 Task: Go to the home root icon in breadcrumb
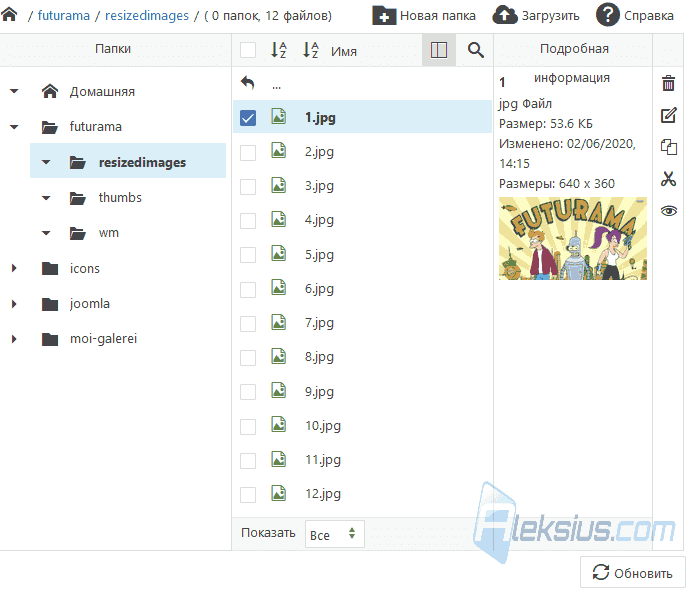pyautogui.click(x=9, y=14)
